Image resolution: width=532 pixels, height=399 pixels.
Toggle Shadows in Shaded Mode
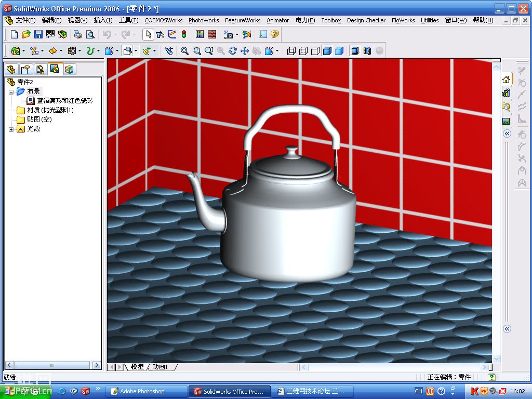click(355, 51)
